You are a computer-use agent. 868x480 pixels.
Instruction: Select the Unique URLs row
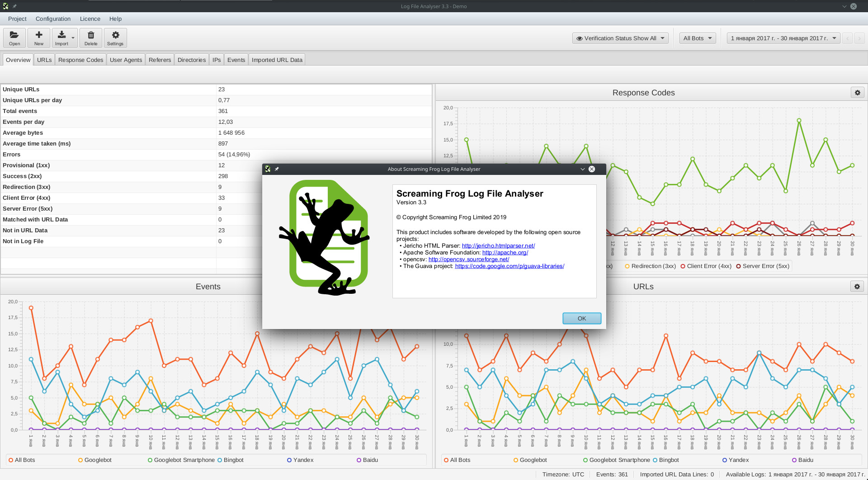[216, 89]
